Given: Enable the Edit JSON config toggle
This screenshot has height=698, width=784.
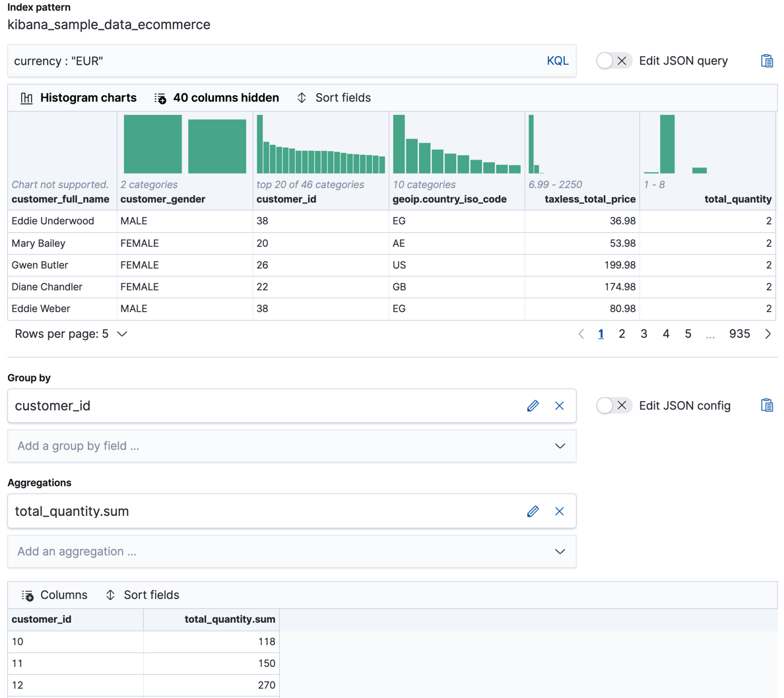Looking at the screenshot, I should tap(613, 405).
